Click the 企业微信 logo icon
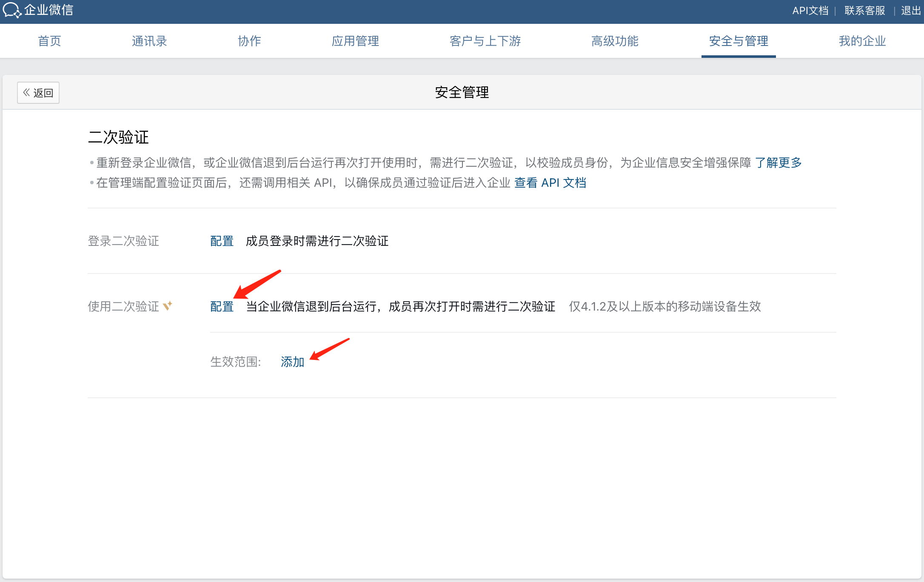 pos(11,10)
